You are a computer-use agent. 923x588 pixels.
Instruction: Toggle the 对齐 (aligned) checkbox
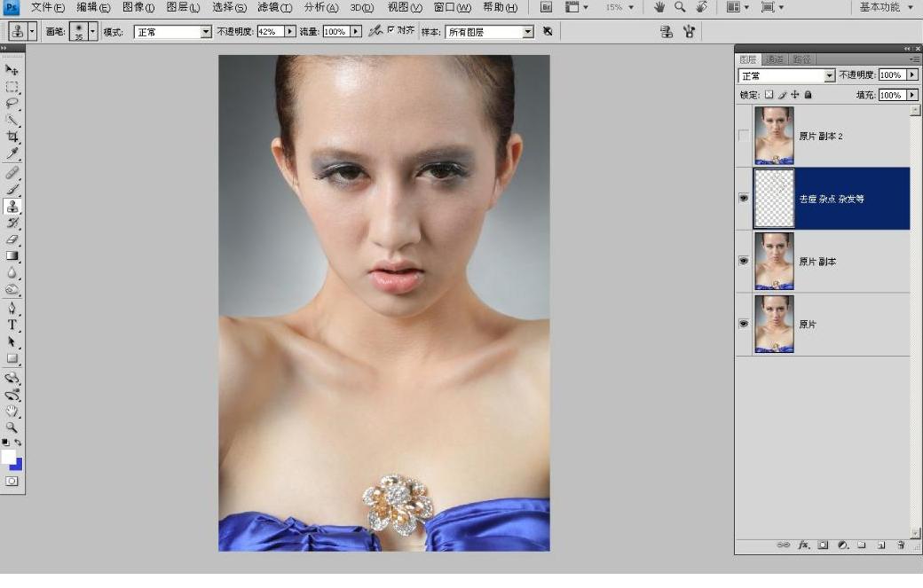pos(390,30)
